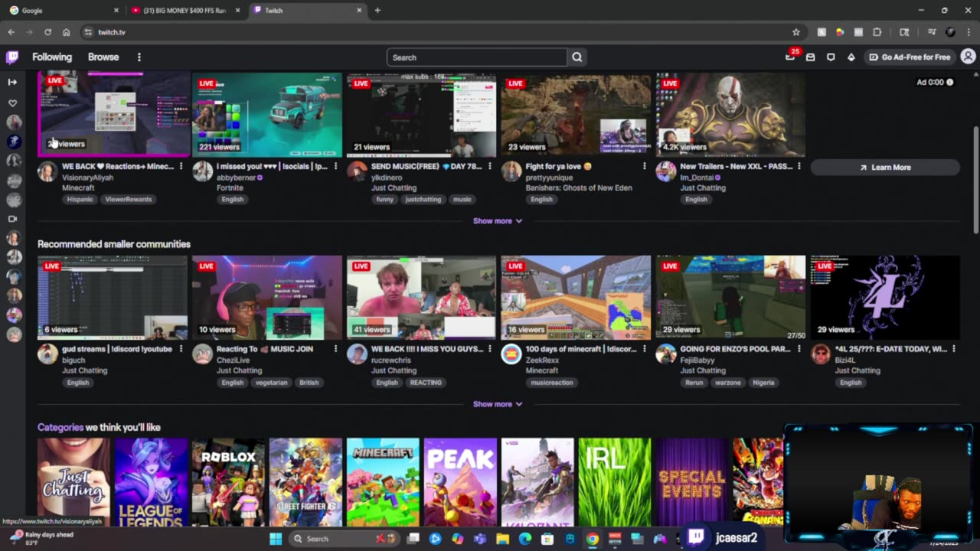Open the Twitch whispers chat icon

click(x=831, y=57)
